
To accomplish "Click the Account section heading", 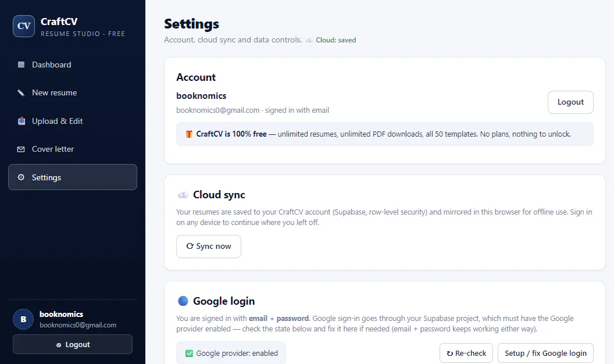I will 196,77.
